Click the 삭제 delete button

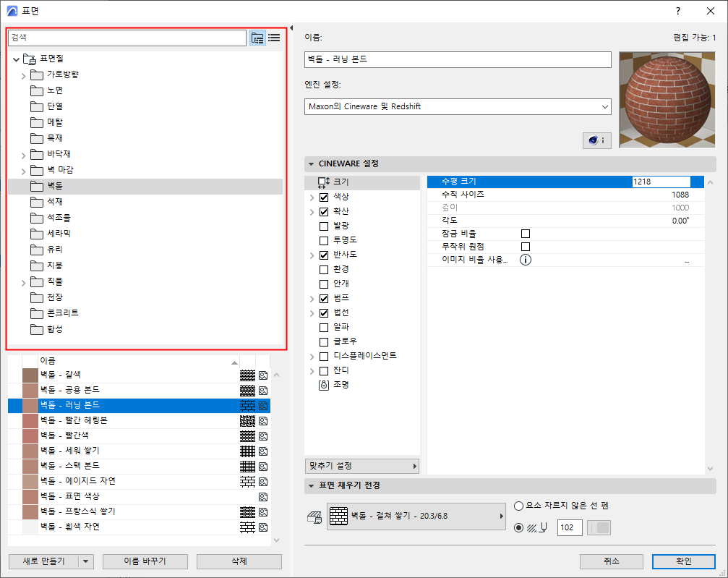coord(239,561)
